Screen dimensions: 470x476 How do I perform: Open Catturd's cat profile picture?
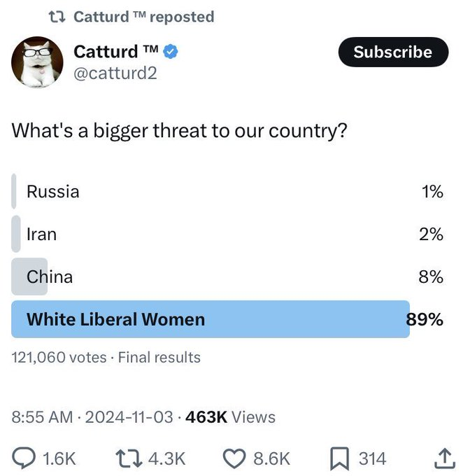(x=37, y=62)
